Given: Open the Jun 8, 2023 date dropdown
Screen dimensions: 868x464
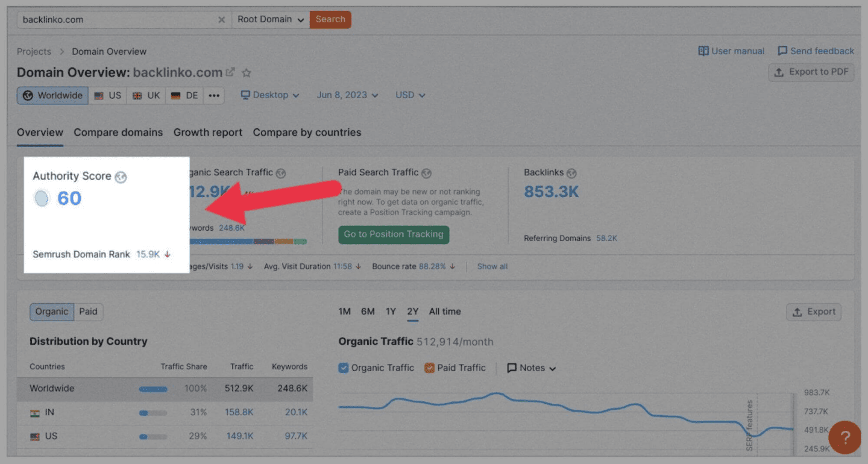Looking at the screenshot, I should click(x=347, y=95).
